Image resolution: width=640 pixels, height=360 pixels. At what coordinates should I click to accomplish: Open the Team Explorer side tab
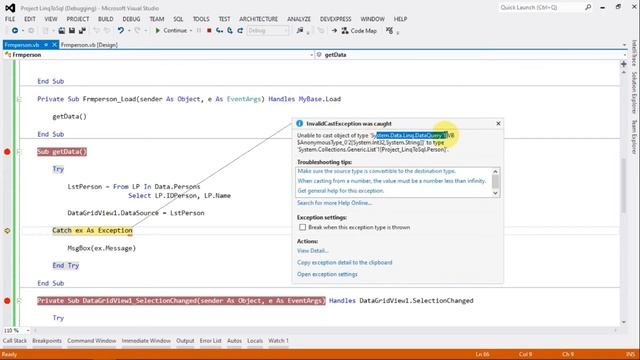tap(634, 137)
